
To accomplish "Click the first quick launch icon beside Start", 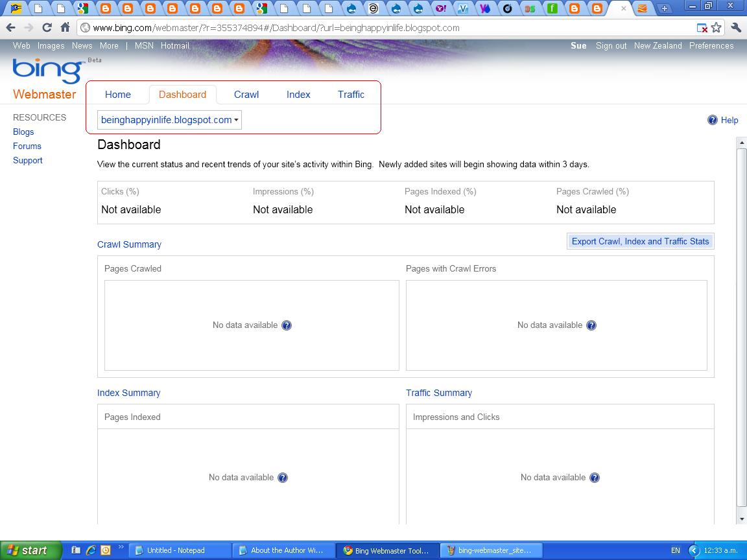I will tap(76, 550).
